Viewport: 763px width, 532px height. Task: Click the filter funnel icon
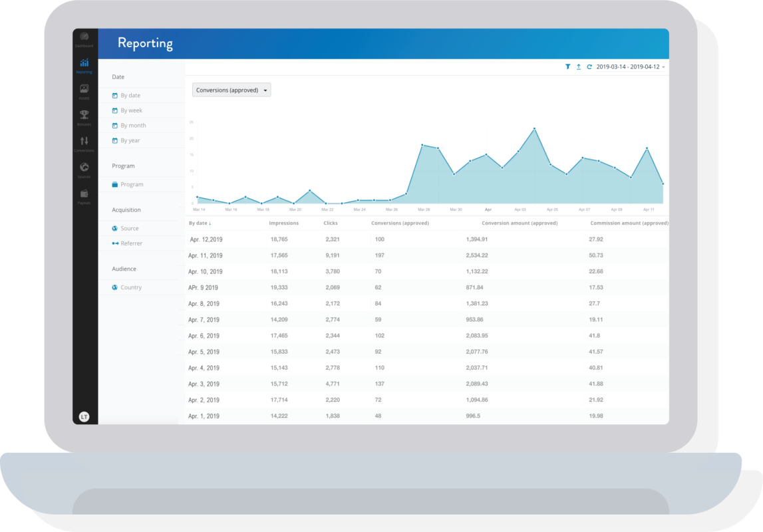pos(567,67)
